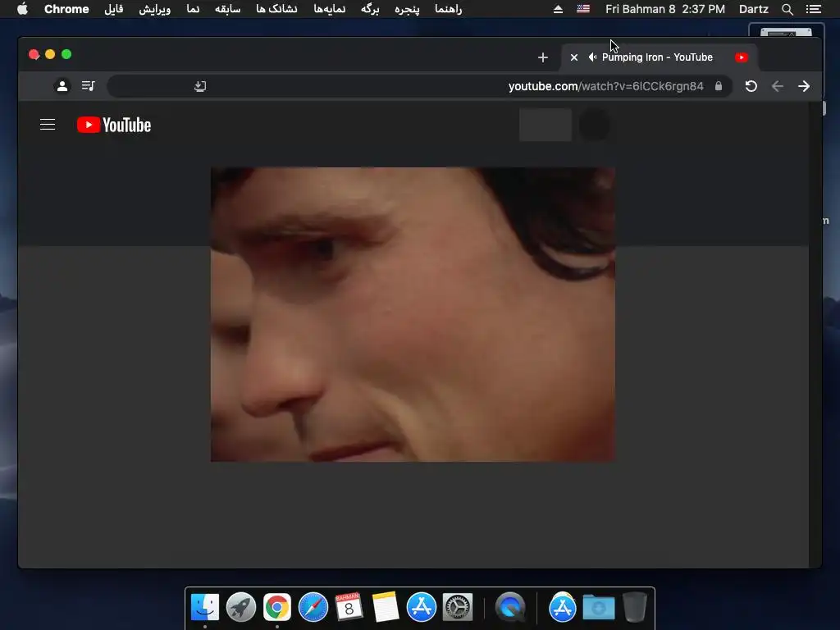Click the YouTube logo
840x630 pixels.
[x=113, y=125]
